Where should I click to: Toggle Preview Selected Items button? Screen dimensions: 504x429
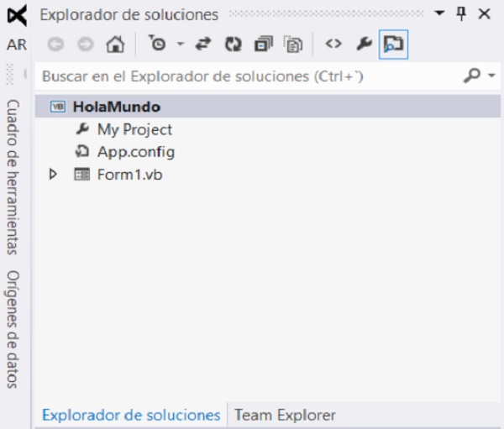point(393,44)
